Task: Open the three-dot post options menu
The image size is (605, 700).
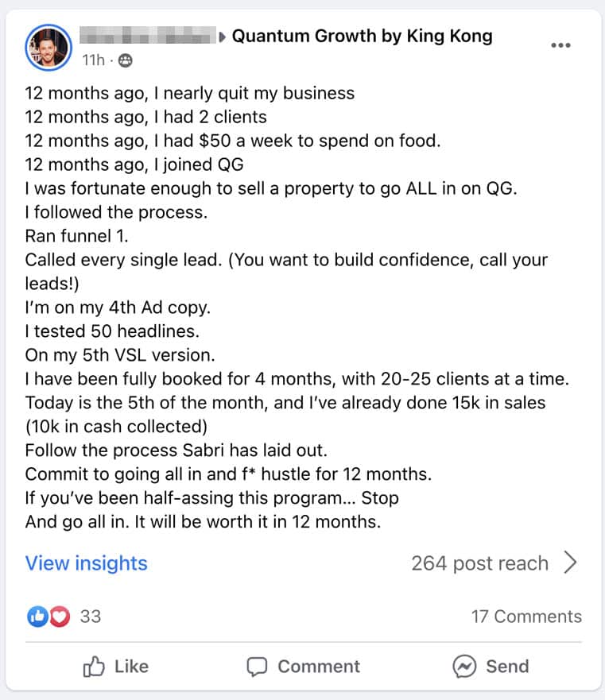Action: [x=560, y=45]
